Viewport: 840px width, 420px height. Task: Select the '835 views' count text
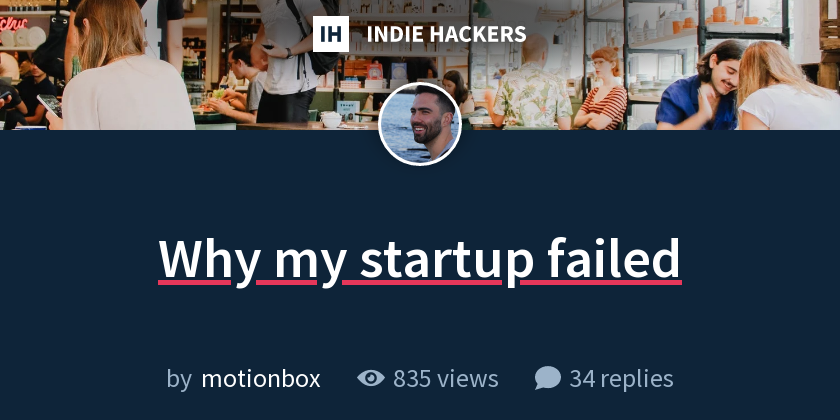point(446,379)
